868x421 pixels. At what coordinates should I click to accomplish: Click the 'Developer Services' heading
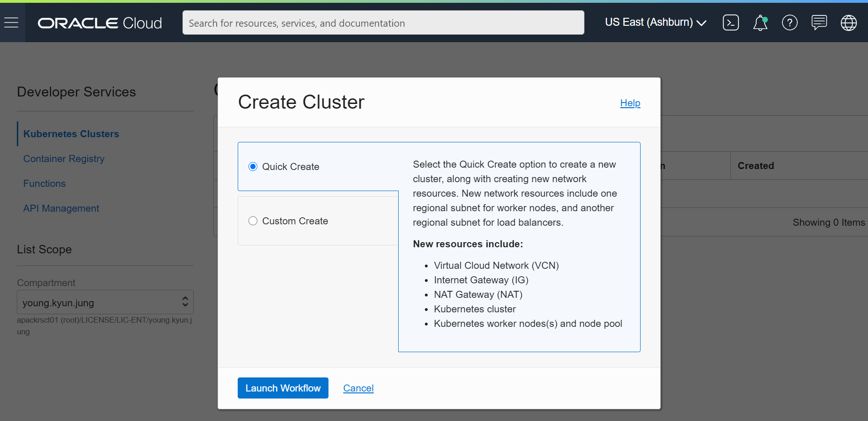click(77, 92)
